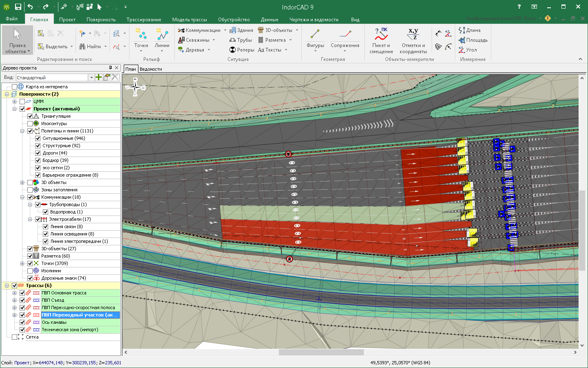This screenshot has height=368, width=588.
Task: Click the Реперы tool
Action: 242,50
